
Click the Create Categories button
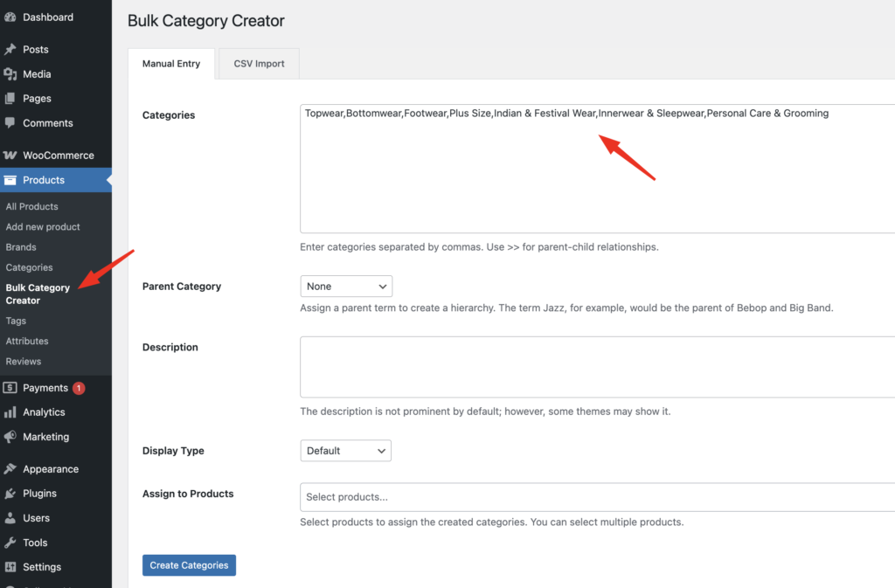[x=189, y=565]
